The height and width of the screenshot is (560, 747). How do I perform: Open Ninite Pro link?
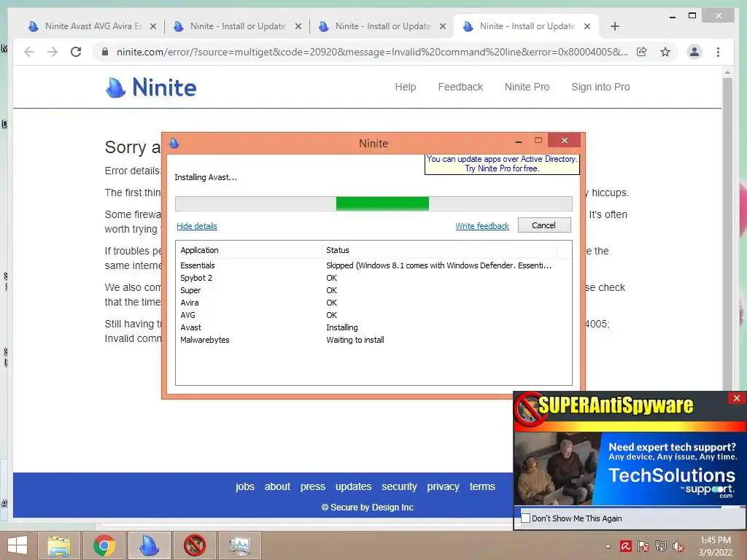tap(527, 87)
